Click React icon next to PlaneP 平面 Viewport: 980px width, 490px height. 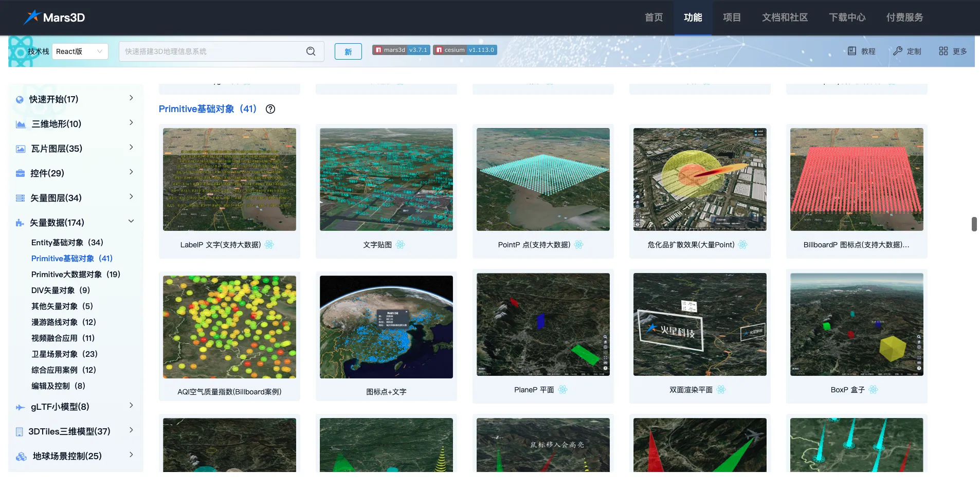click(562, 390)
